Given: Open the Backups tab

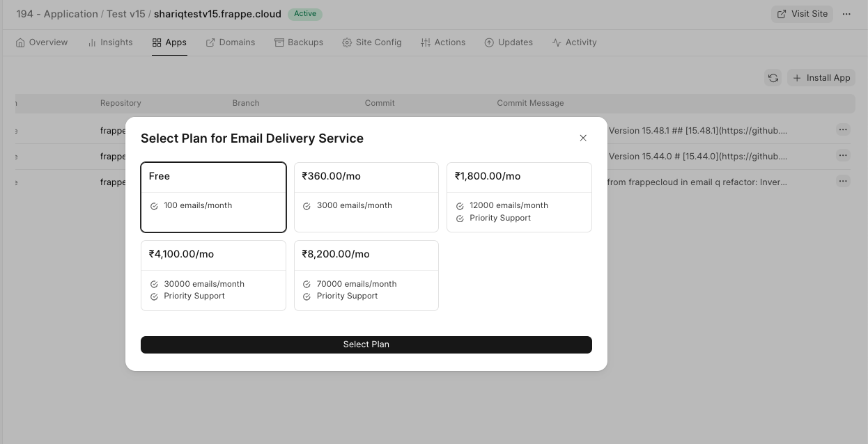Looking at the screenshot, I should click(299, 42).
